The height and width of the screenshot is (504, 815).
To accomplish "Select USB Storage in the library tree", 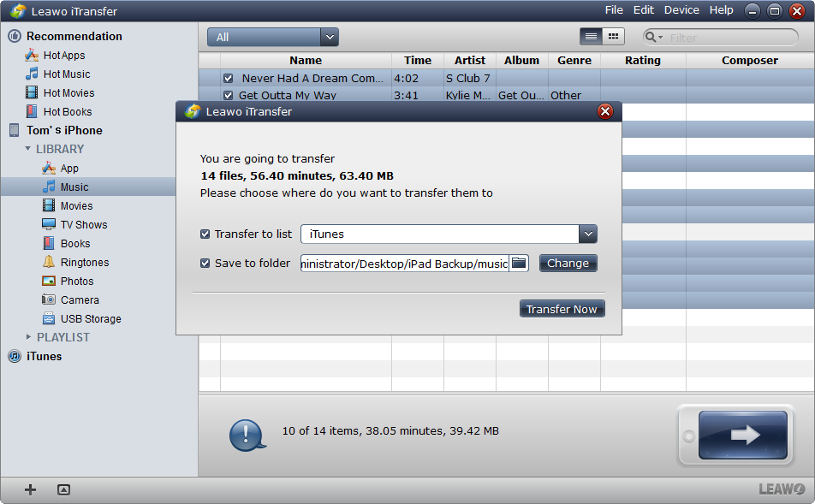I will 91,318.
